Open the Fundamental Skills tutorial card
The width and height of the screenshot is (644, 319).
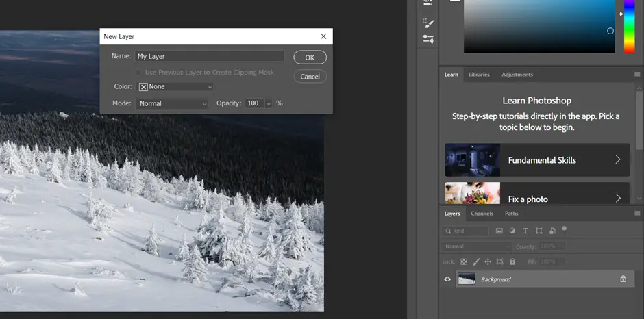(537, 160)
